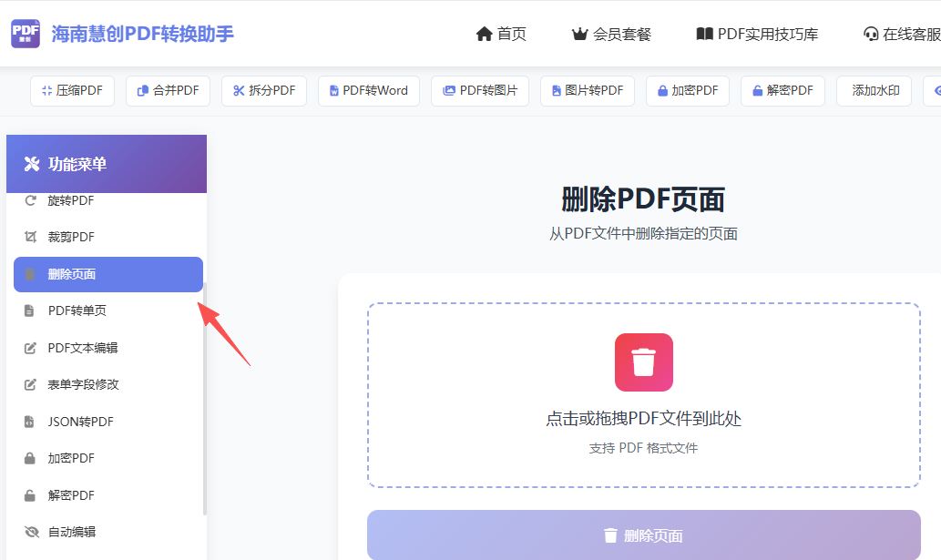Click the crown membership icon
Viewport: 941px width, 560px height.
point(579,35)
